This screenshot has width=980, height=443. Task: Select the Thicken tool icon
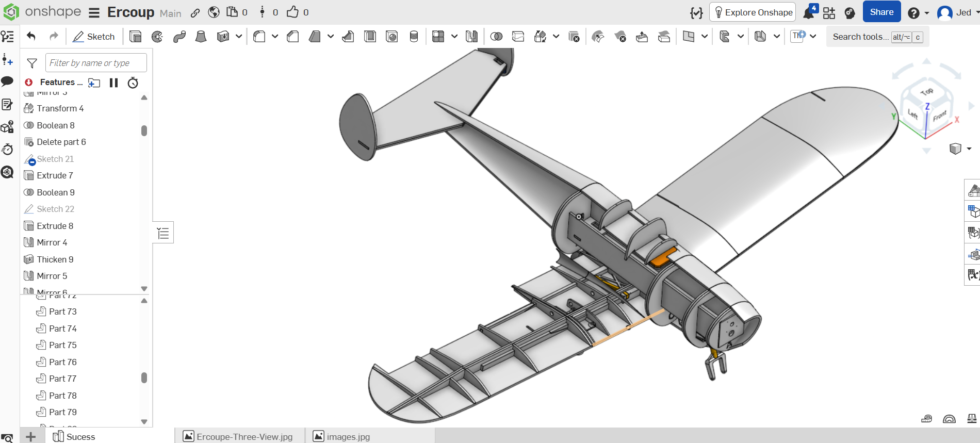pos(223,37)
